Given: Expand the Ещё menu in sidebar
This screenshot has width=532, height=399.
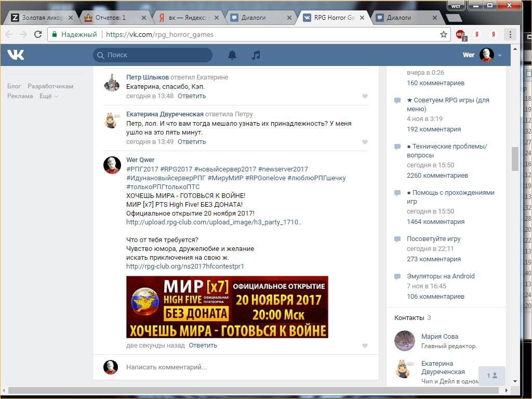Looking at the screenshot, I should coord(49,96).
